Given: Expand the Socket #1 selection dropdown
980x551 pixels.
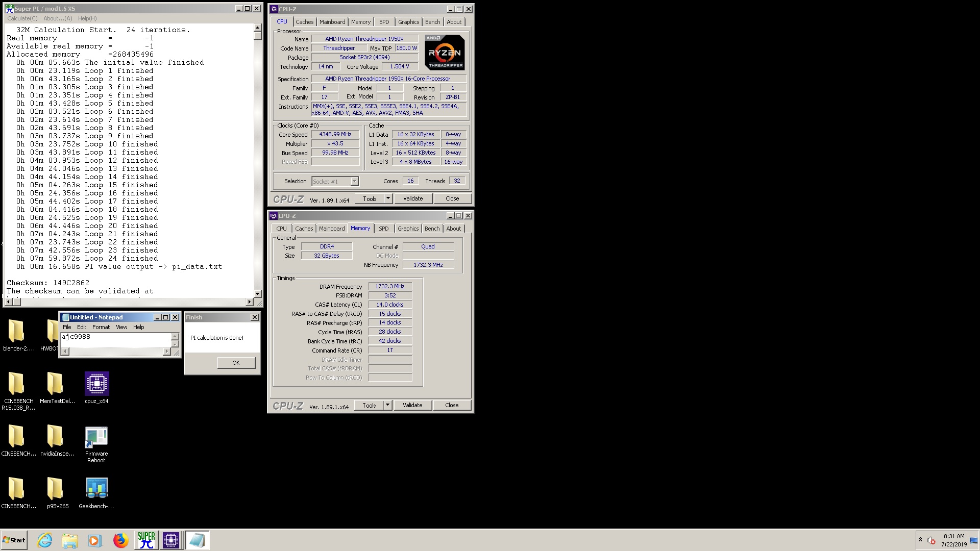Looking at the screenshot, I should pyautogui.click(x=354, y=181).
